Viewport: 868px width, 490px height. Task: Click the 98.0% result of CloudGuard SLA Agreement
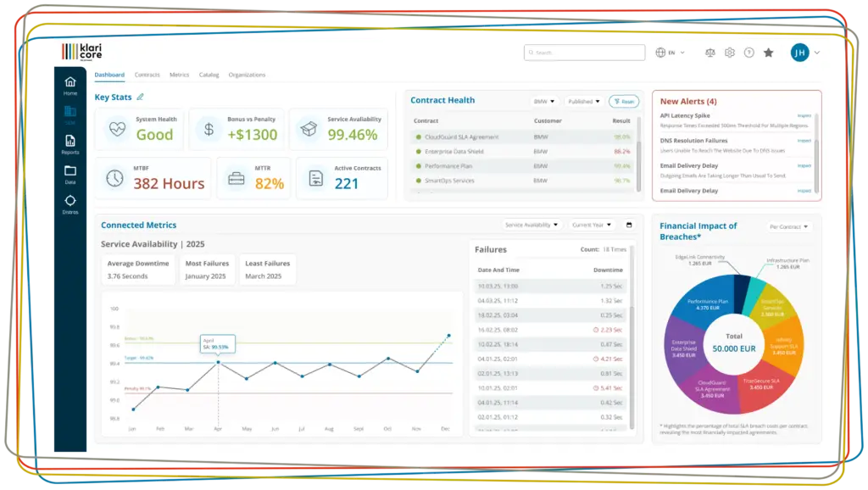(x=621, y=136)
